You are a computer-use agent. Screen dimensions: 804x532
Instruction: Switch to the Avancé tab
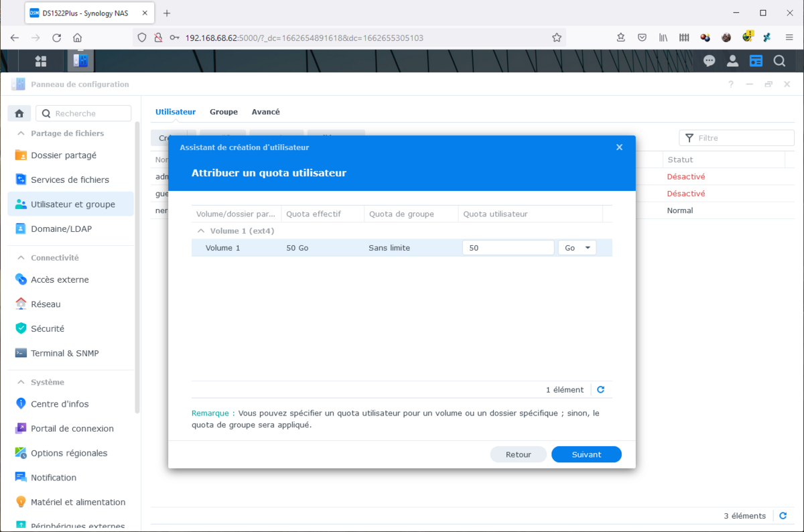[x=266, y=112]
